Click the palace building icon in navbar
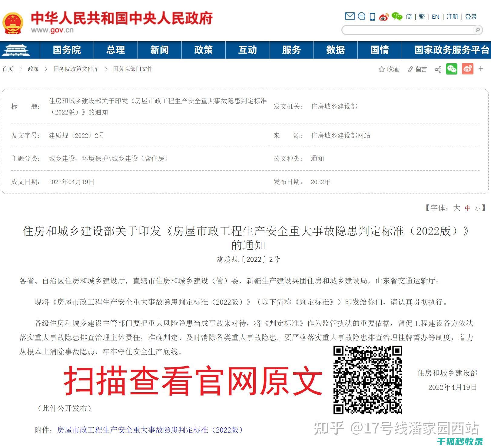This screenshot has width=491, height=448. (16, 50)
